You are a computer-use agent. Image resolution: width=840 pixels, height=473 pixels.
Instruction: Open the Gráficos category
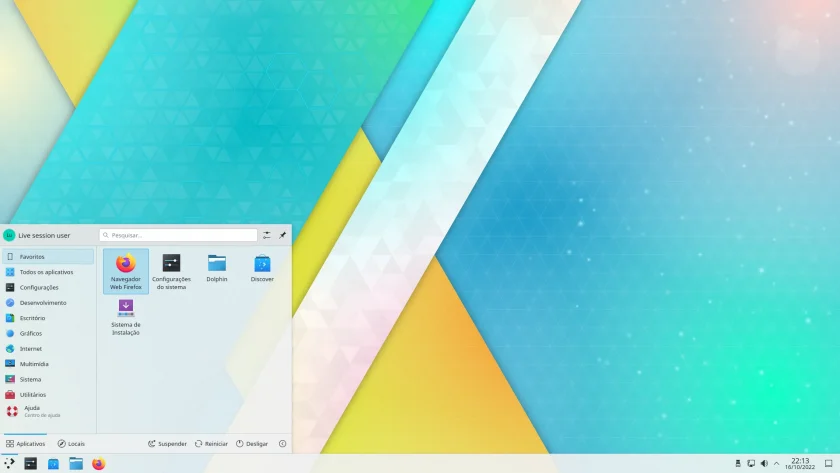[48, 333]
